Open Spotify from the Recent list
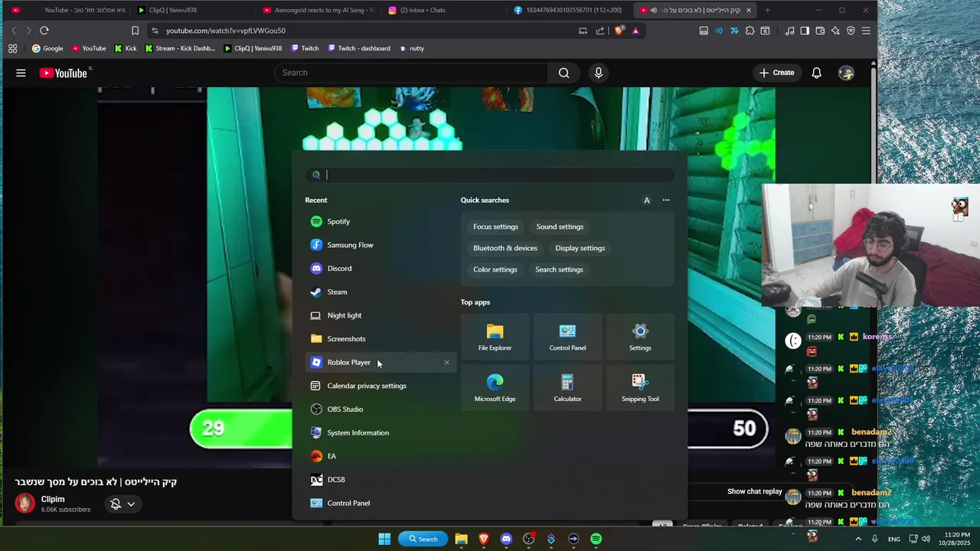 [381, 221]
